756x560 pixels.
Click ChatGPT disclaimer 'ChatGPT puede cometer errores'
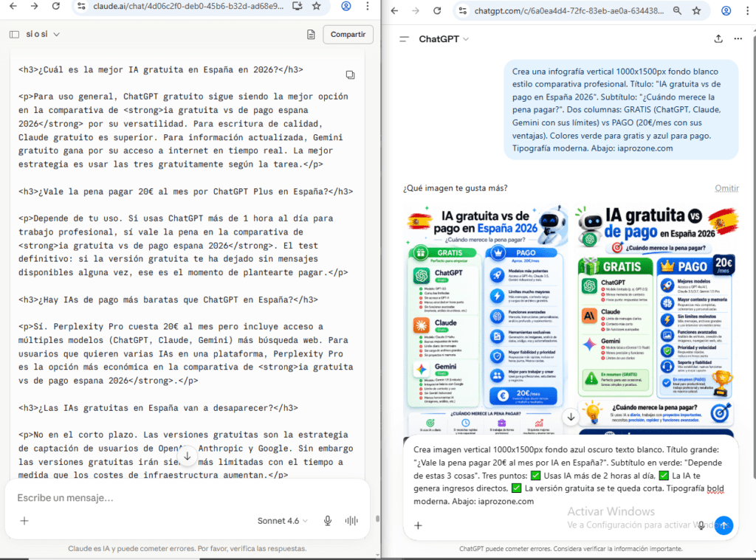(571, 548)
